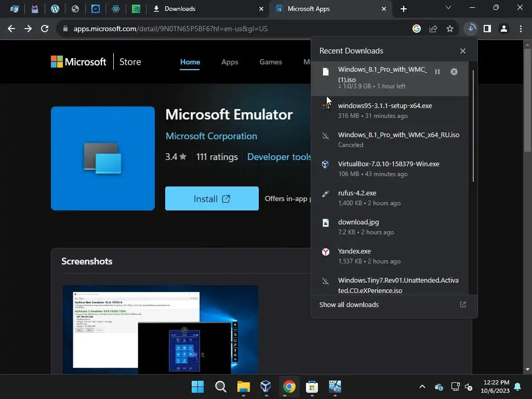Pause the Windows_8.1 ISO download
Image resolution: width=532 pixels, height=399 pixels.
click(x=437, y=72)
